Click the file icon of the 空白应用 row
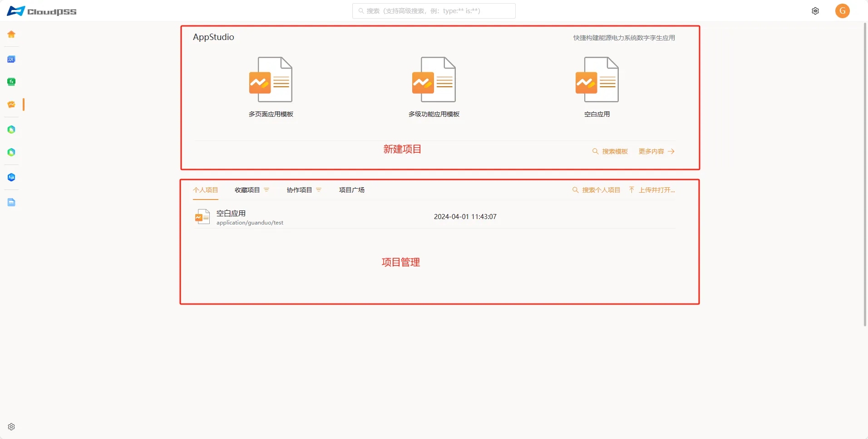868x439 pixels. pos(202,217)
